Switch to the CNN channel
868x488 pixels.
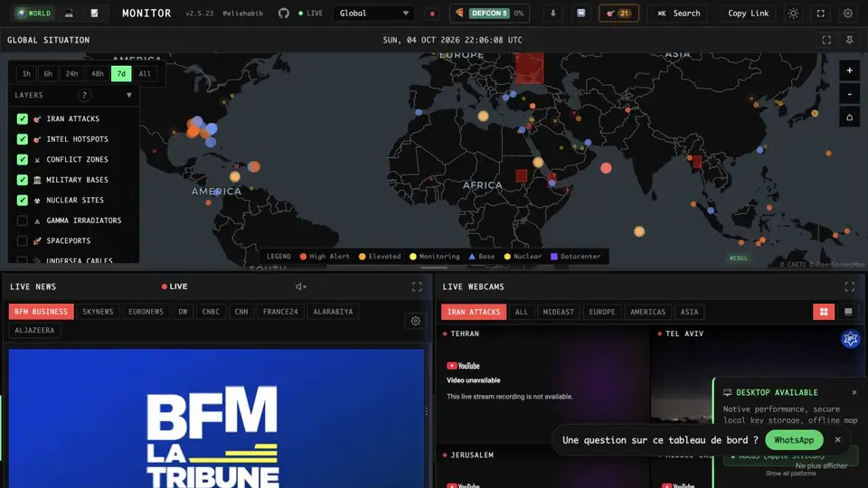click(241, 312)
